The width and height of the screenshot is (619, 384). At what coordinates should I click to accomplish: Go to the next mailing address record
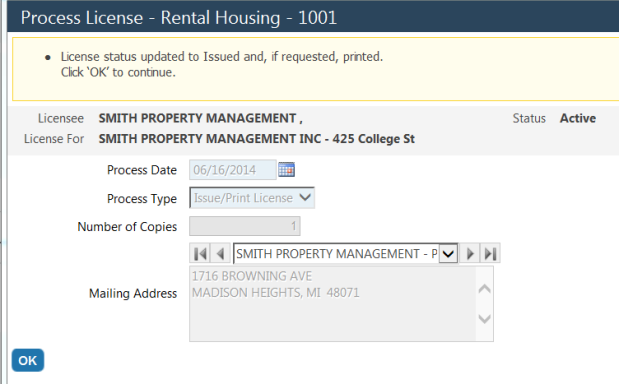pos(469,253)
